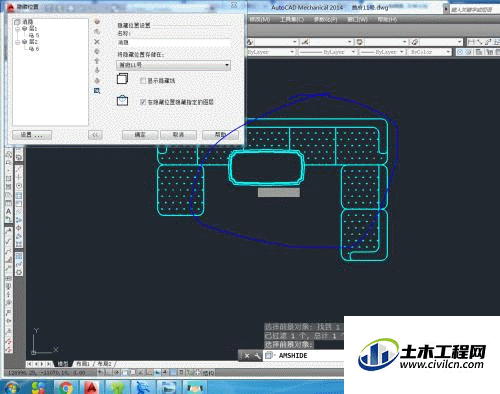Click the X icon on command line

(x=247, y=356)
